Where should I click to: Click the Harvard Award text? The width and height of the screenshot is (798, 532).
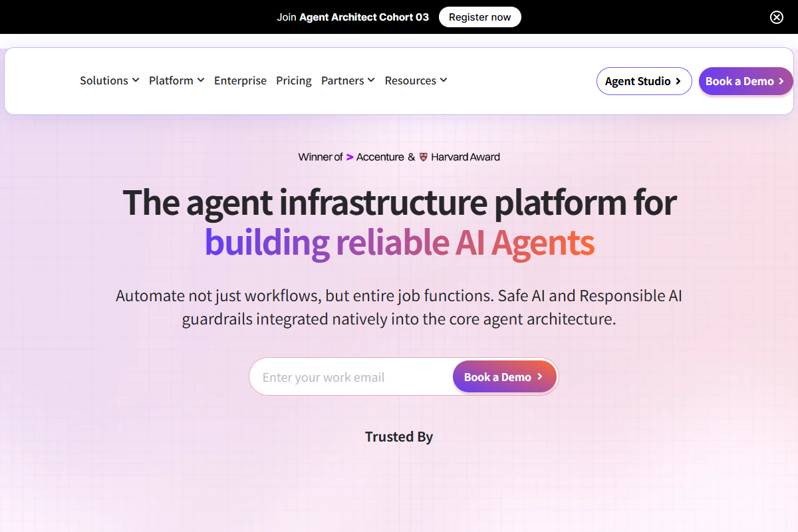(x=465, y=156)
